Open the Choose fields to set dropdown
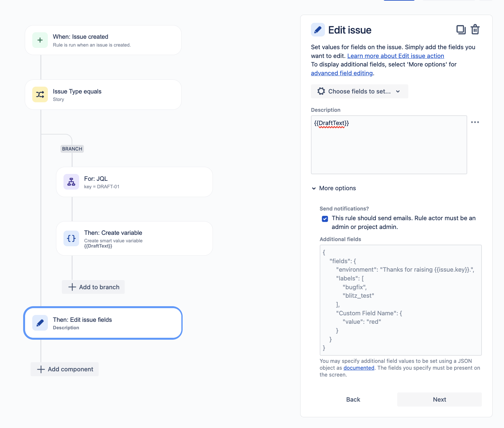Screen dimensions: 504x428 359,92
